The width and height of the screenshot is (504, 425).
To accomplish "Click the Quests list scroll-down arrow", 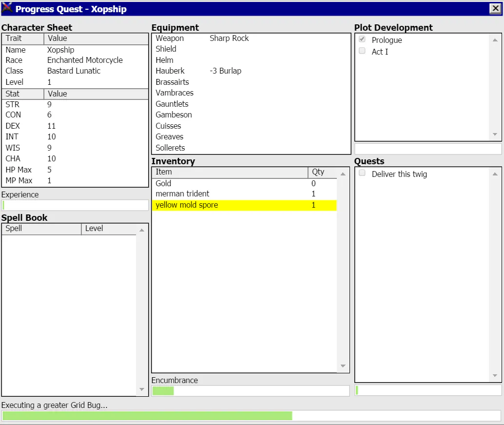I will (495, 375).
